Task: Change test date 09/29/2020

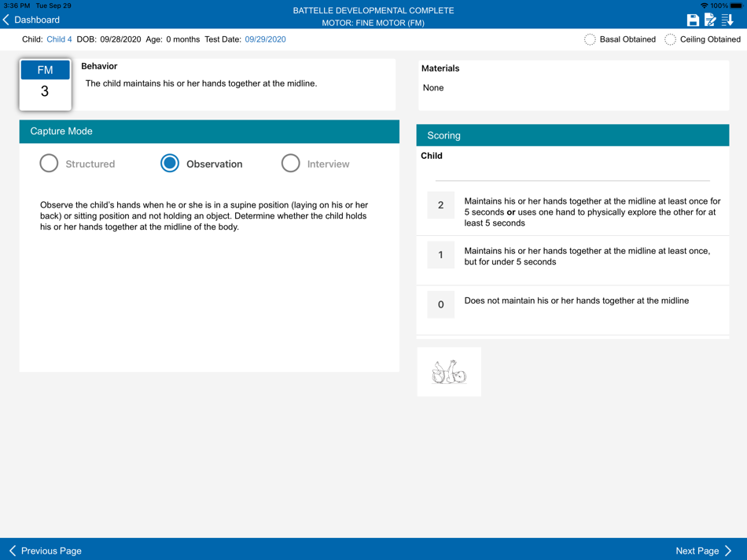Action: [265, 39]
